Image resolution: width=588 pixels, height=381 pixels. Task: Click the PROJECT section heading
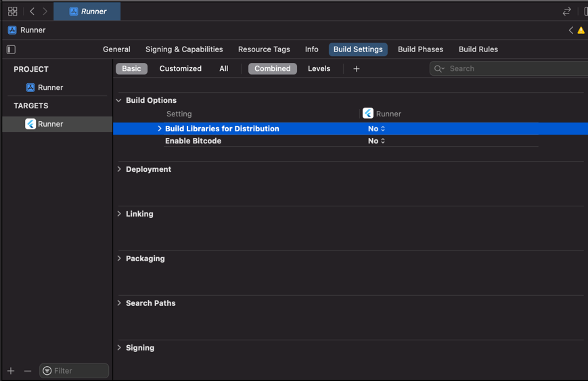[x=31, y=69]
